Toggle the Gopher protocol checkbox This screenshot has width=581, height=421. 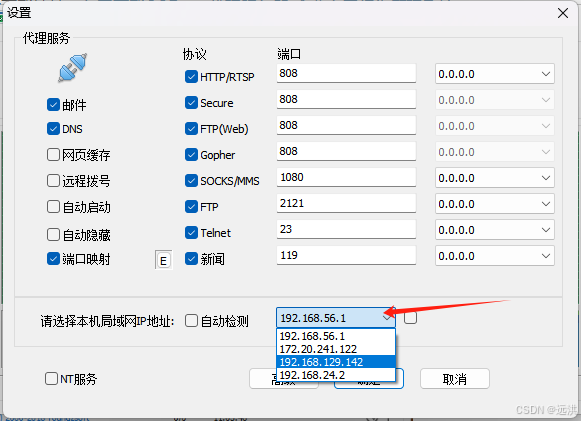(191, 155)
